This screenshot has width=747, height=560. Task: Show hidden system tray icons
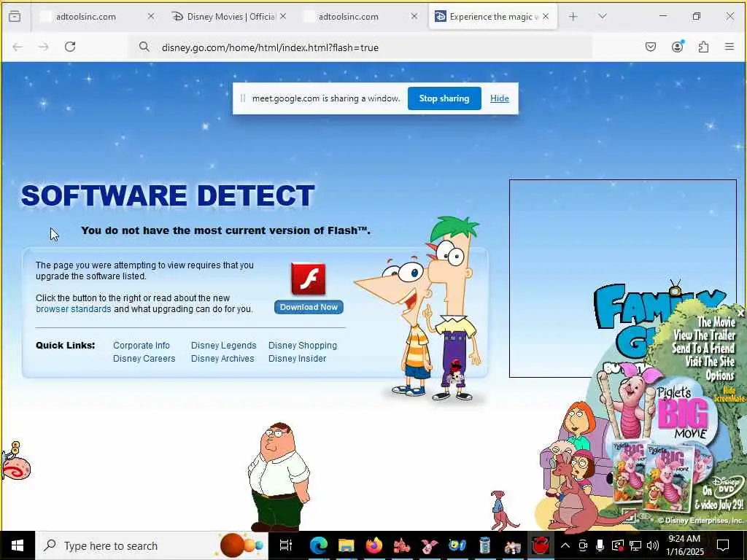[565, 545]
